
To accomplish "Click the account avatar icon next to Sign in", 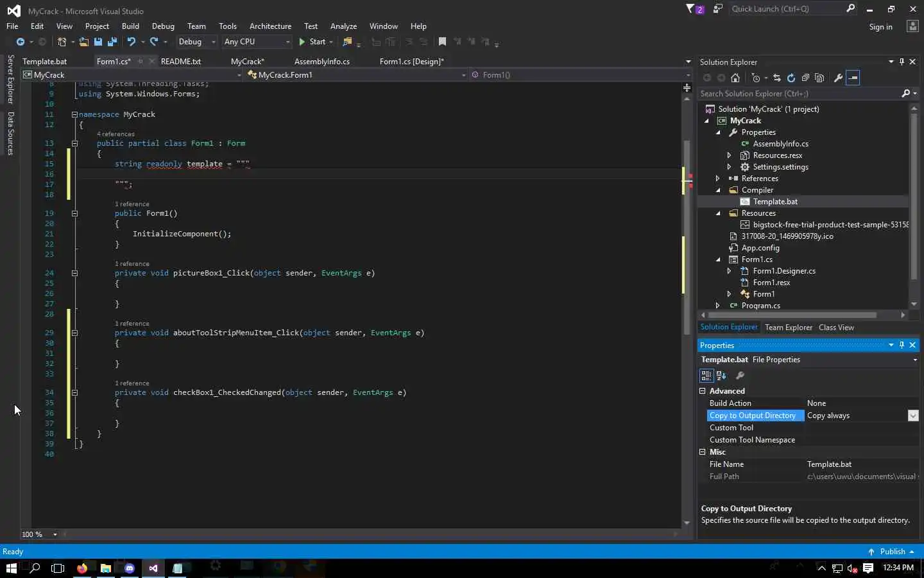I will pyautogui.click(x=912, y=26).
